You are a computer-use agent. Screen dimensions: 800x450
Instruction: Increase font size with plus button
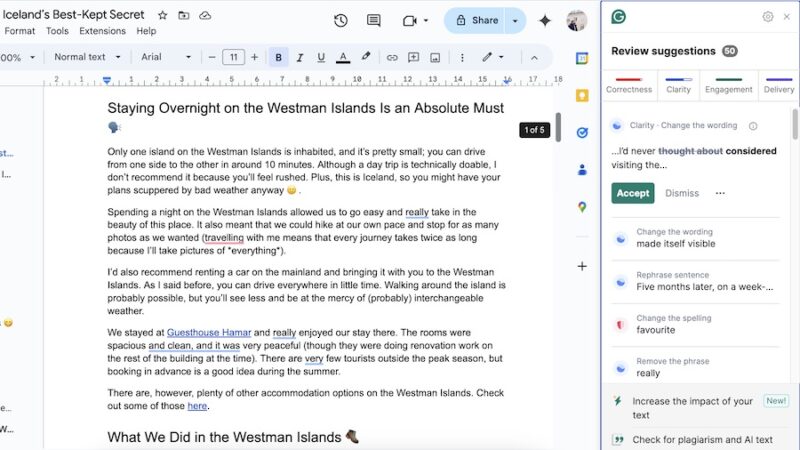pos(254,57)
